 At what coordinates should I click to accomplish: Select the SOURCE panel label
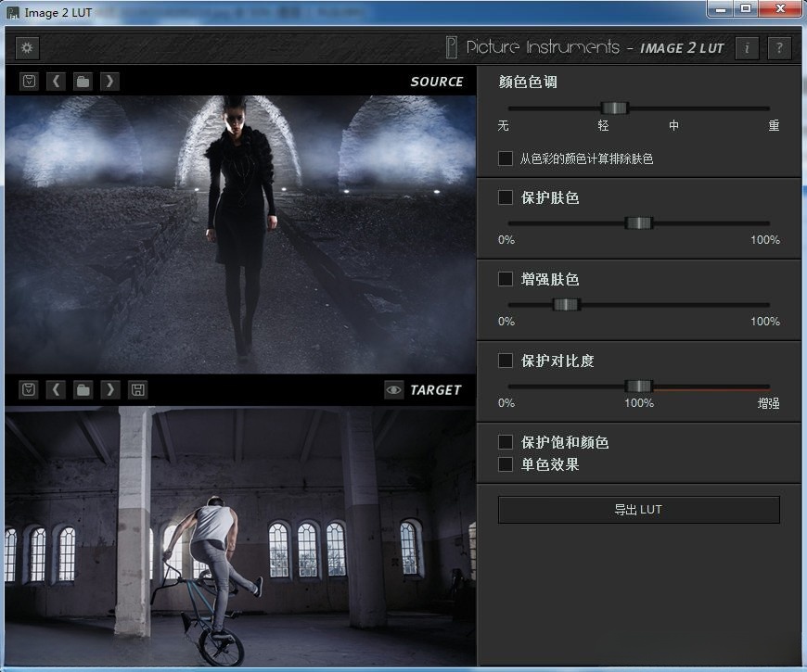[x=437, y=82]
